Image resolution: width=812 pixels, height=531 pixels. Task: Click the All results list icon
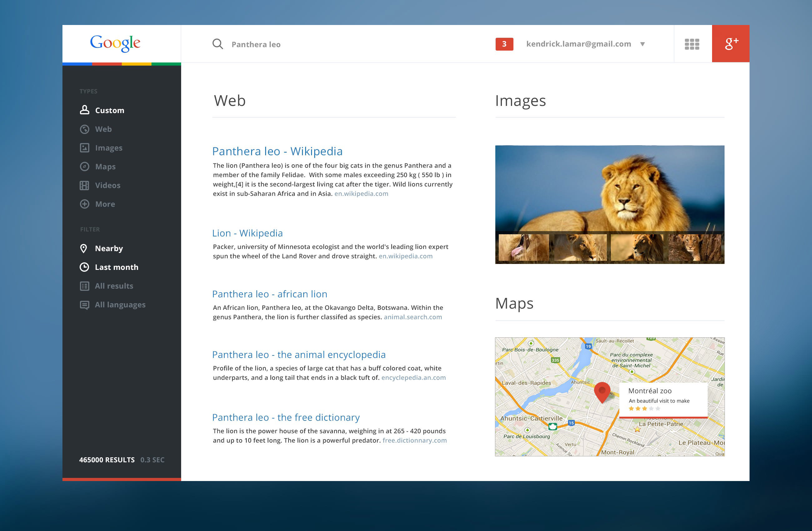click(x=84, y=286)
